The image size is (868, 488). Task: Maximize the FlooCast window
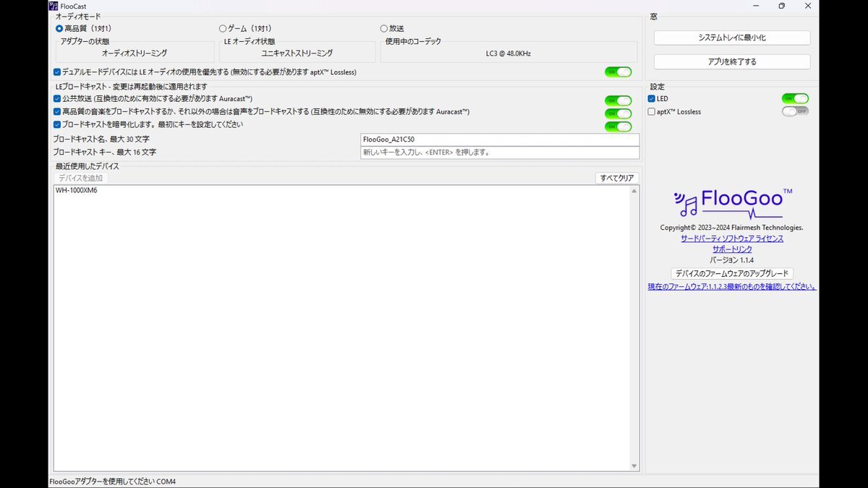coord(782,6)
